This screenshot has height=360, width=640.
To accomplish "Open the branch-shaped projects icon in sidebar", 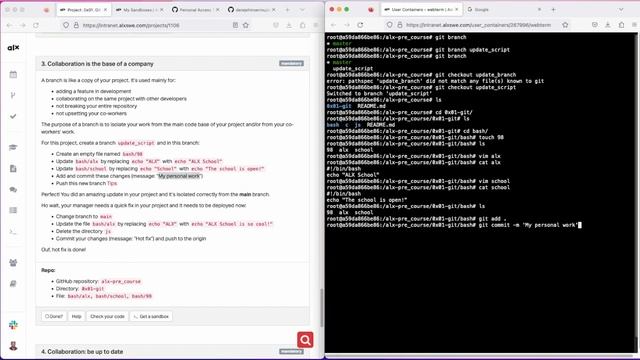I will coord(13,95).
